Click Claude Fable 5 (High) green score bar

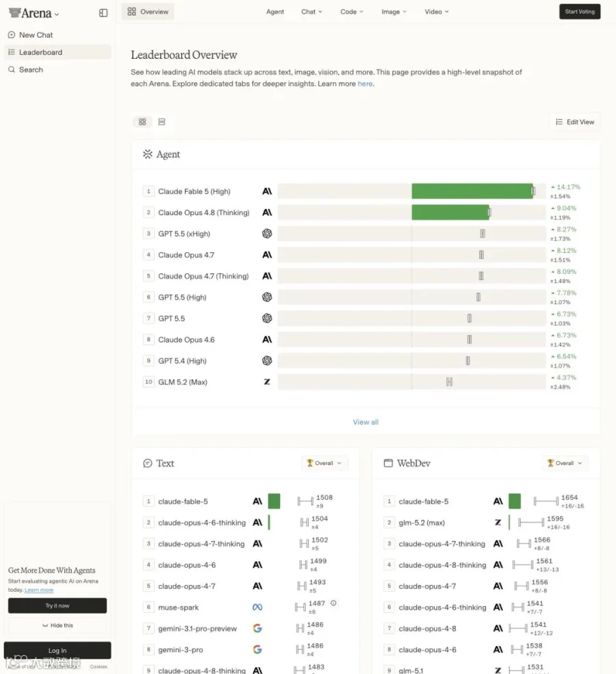point(472,191)
